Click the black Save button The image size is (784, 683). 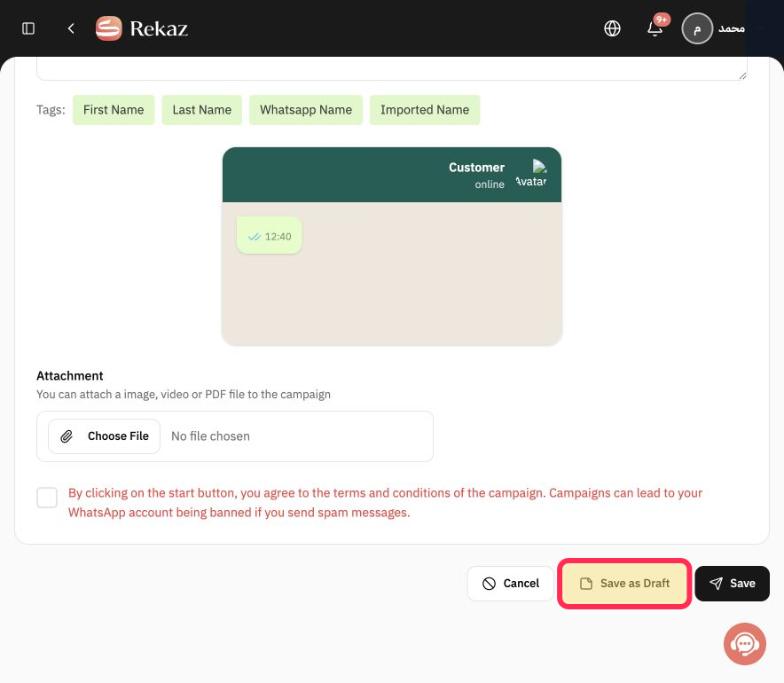coord(732,584)
